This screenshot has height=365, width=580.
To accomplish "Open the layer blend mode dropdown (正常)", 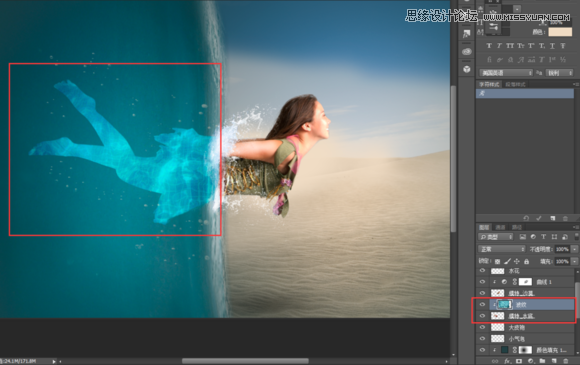I will point(502,249).
